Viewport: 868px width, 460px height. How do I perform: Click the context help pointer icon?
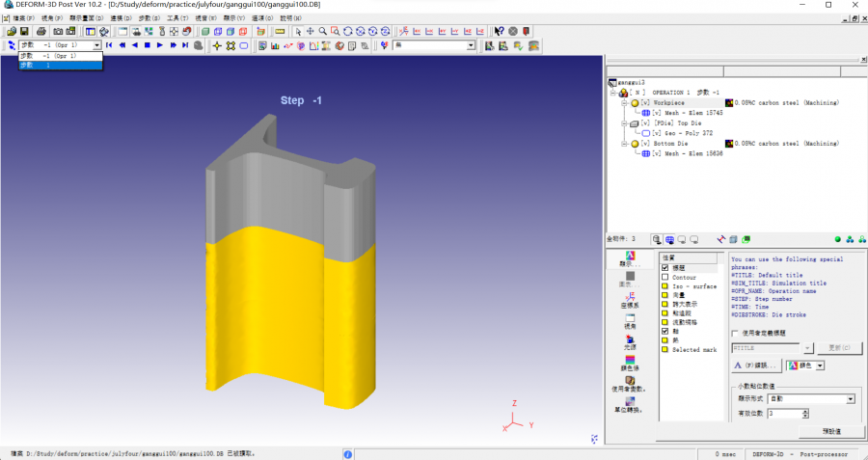click(x=499, y=32)
